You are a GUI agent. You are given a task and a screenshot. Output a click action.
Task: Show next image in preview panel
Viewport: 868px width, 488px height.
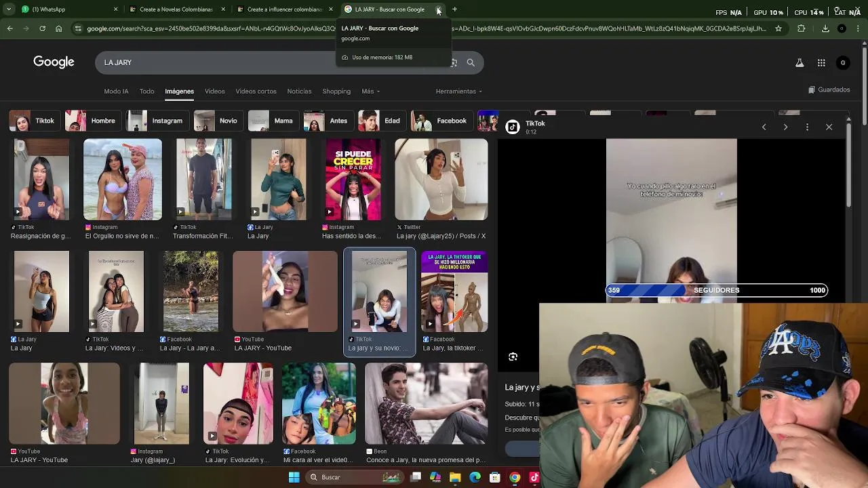point(785,127)
